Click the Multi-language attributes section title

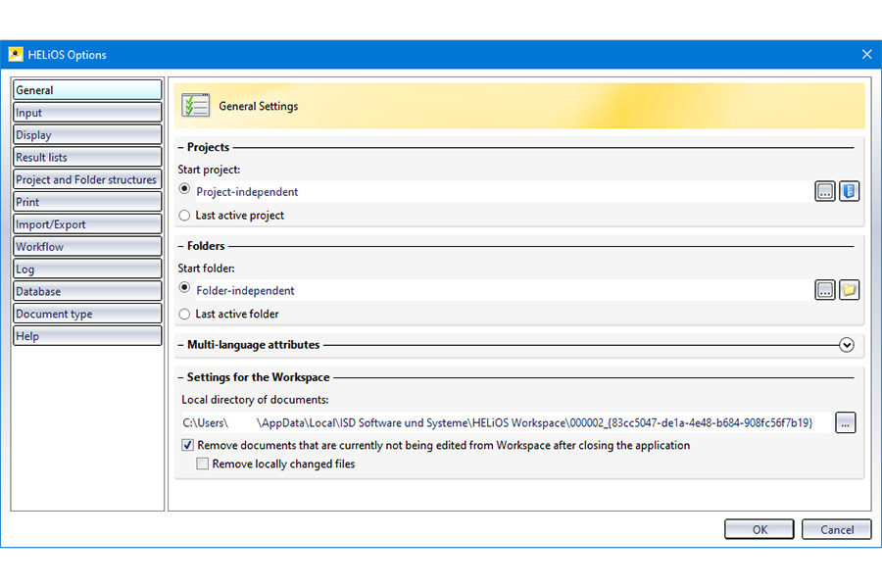(253, 345)
